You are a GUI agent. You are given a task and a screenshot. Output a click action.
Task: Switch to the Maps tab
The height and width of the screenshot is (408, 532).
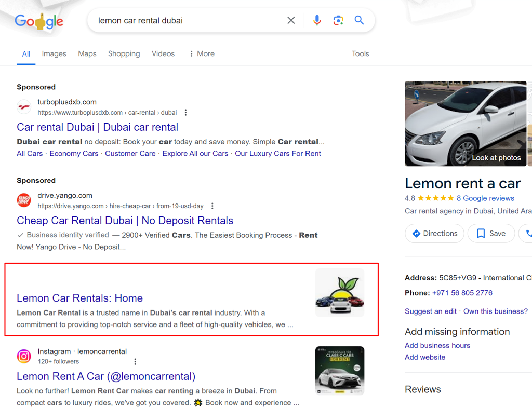point(87,53)
